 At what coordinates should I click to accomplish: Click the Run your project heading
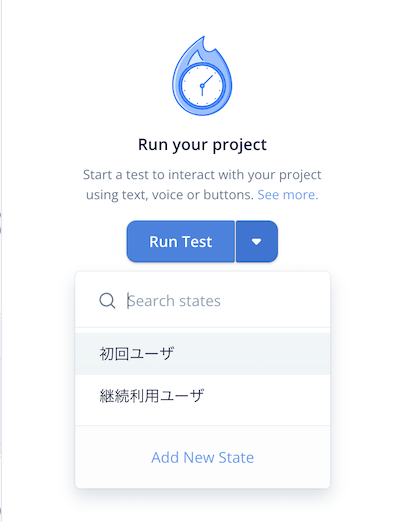[x=202, y=145]
